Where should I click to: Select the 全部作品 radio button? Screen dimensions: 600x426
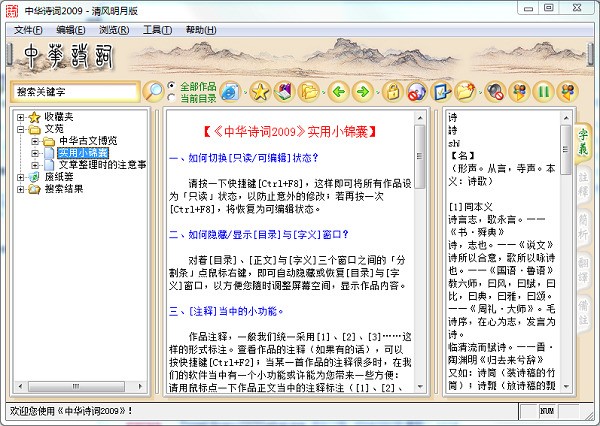tap(171, 86)
